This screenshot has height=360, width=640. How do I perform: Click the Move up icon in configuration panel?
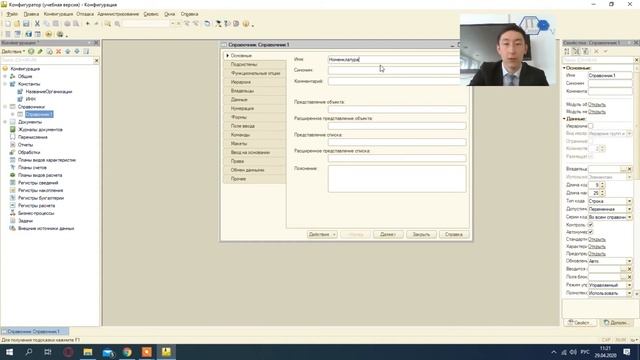pos(68,51)
